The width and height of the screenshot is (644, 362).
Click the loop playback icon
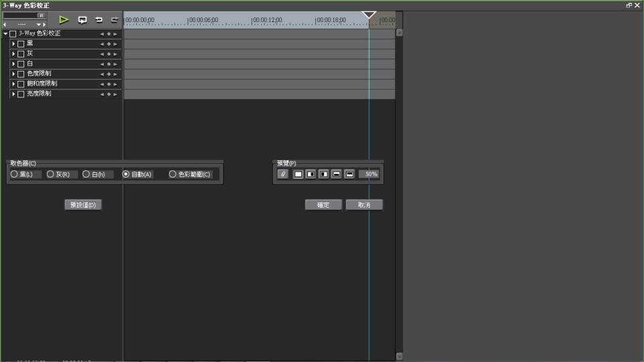click(x=83, y=20)
